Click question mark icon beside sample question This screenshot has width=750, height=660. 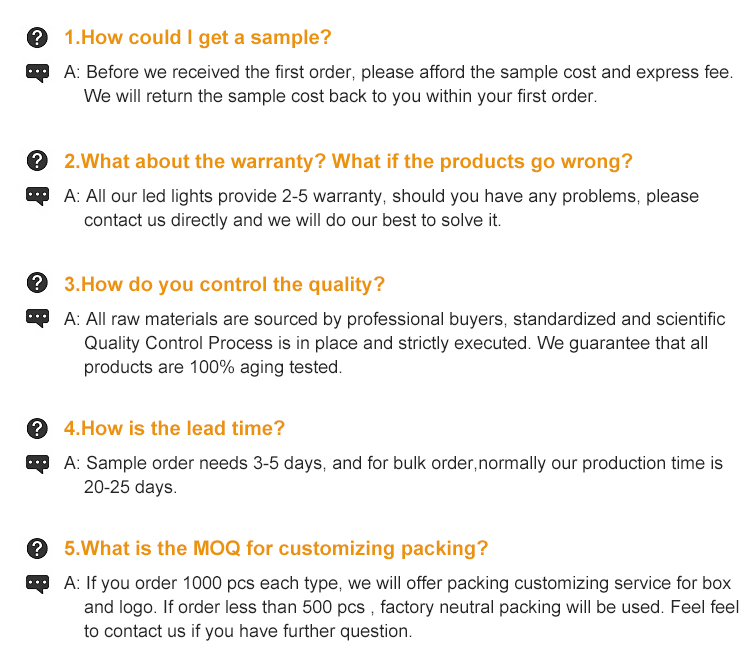coord(37,38)
